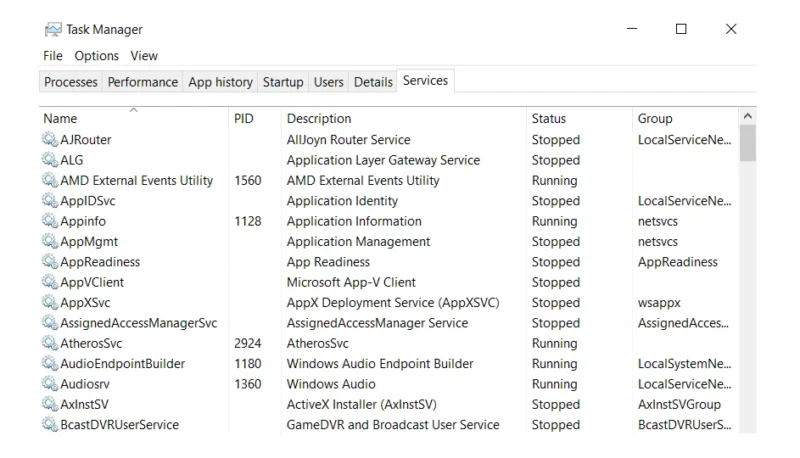The height and width of the screenshot is (458, 800).
Task: Click the vertical scrollbar thumb
Action: 747,143
